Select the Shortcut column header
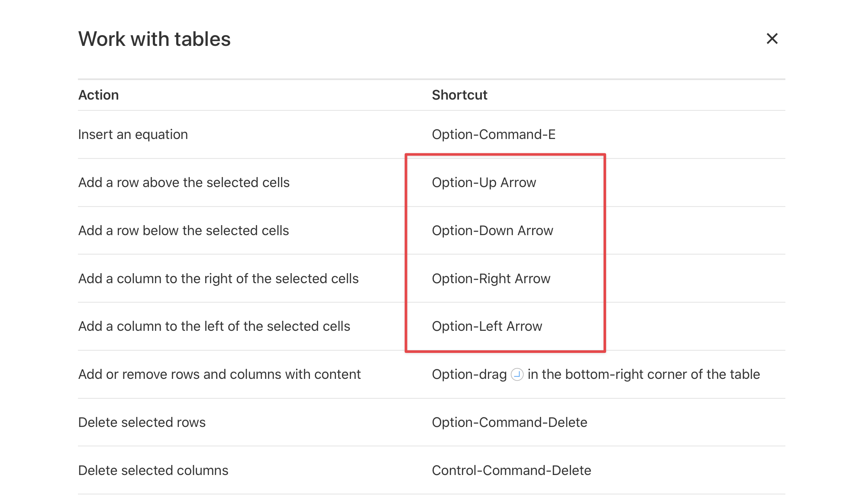Screen dimensions: 859x504 tap(459, 95)
